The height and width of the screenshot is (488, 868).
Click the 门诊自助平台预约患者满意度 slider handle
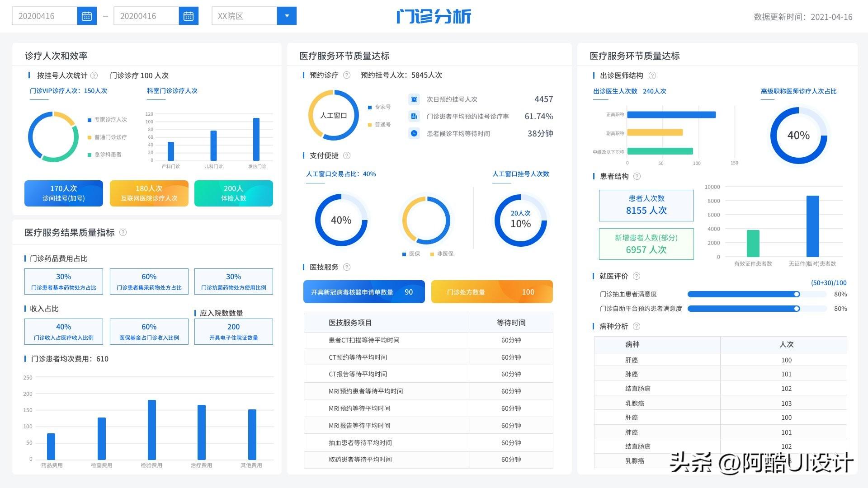797,309
